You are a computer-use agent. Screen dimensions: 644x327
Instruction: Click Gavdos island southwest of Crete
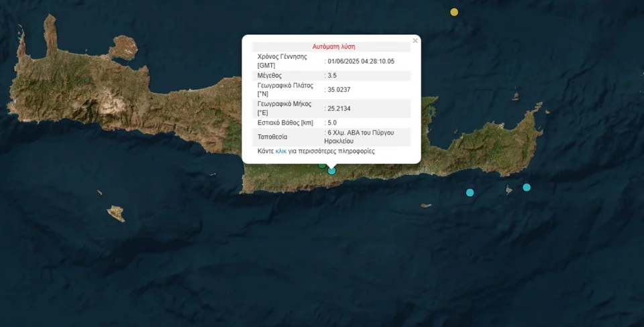coord(115,214)
